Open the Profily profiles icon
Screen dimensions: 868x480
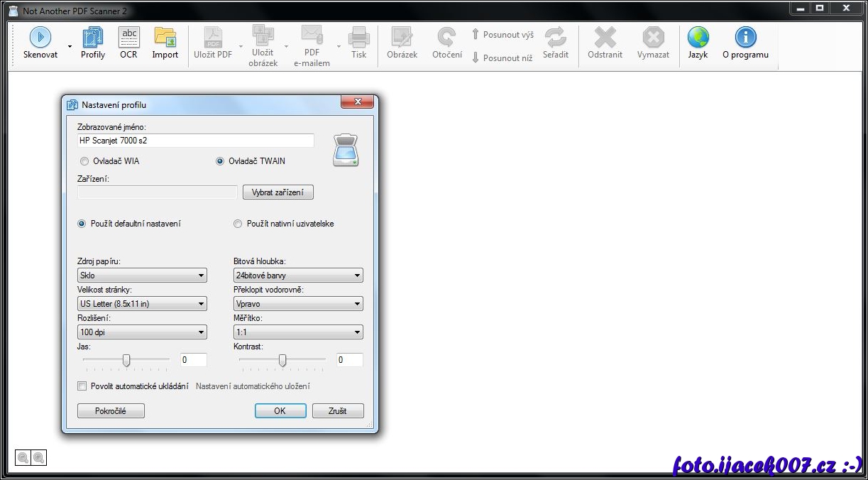pyautogui.click(x=93, y=38)
